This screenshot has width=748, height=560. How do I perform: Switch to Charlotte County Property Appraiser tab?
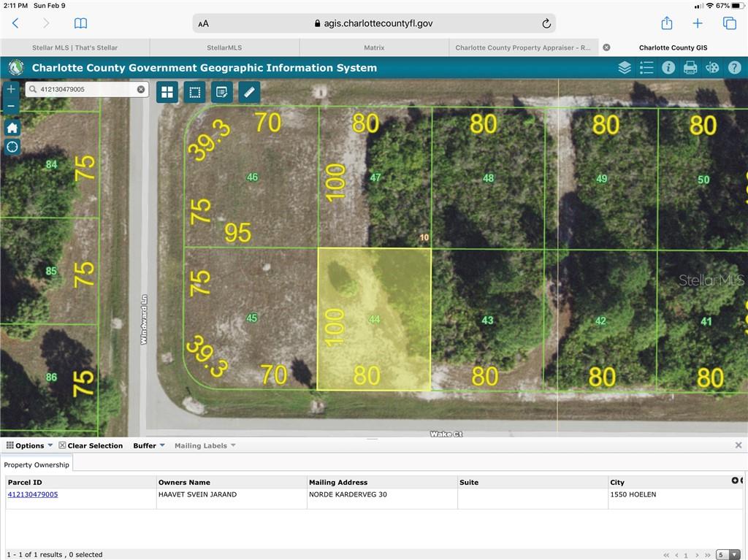click(522, 47)
